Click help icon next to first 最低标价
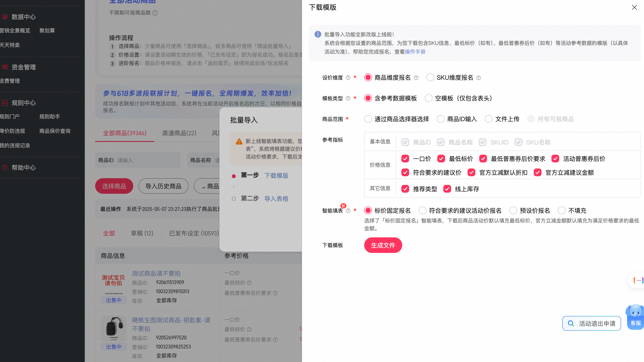Image resolution: width=644 pixels, height=362 pixels. point(249,283)
